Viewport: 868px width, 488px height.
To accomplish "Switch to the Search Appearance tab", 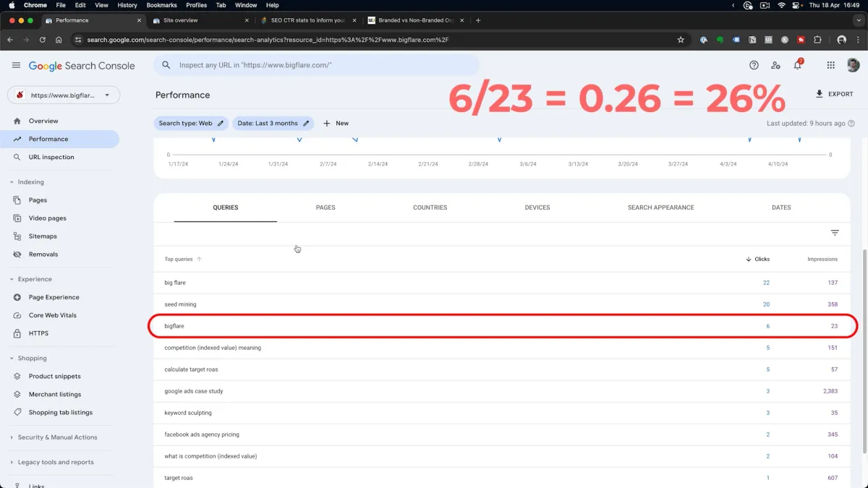I will coord(660,207).
